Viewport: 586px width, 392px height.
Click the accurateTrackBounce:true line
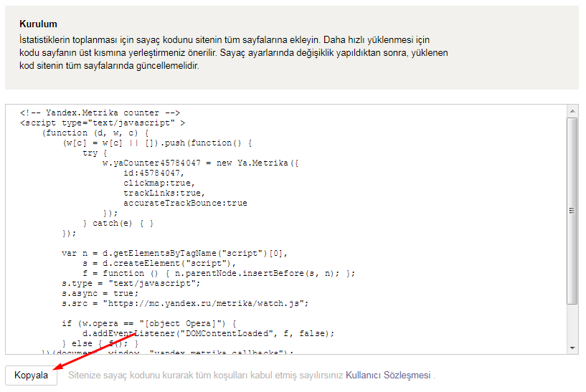185,203
